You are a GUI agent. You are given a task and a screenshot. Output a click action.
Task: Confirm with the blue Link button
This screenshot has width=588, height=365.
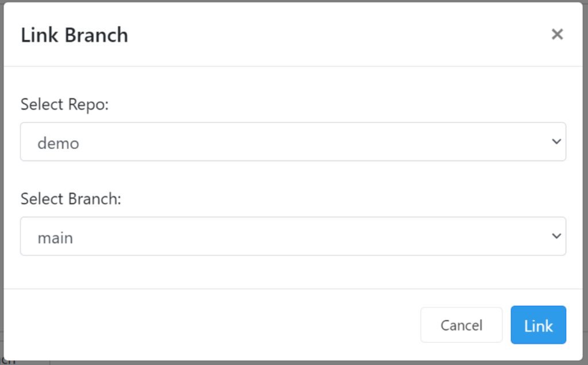tap(538, 325)
